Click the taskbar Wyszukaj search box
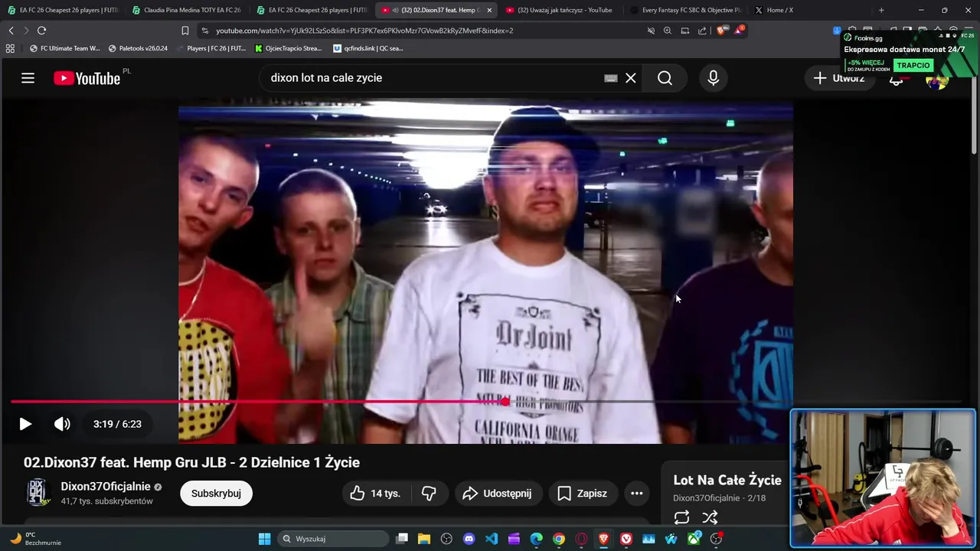 [332, 539]
